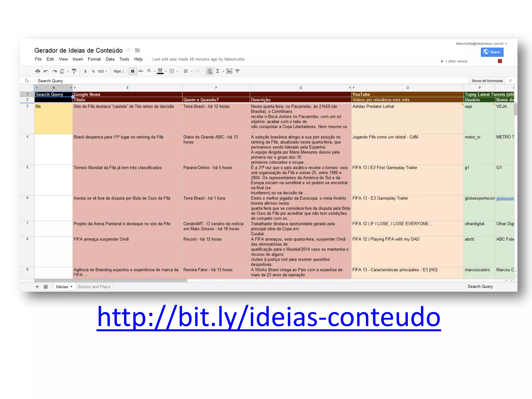Click the Print icon in the toolbar

point(38,71)
